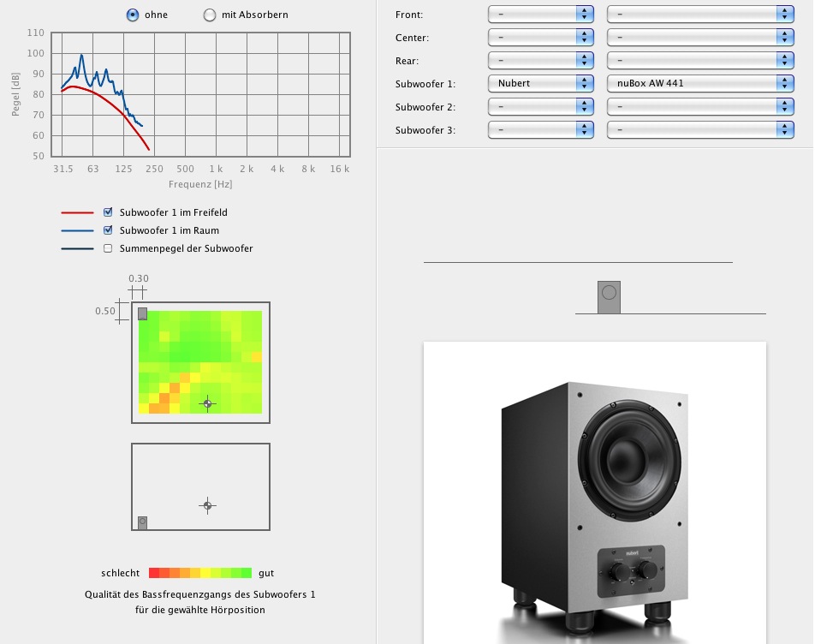
Task: Open Subwoofer 1 brand dropdown showing Nubert
Action: tap(540, 84)
